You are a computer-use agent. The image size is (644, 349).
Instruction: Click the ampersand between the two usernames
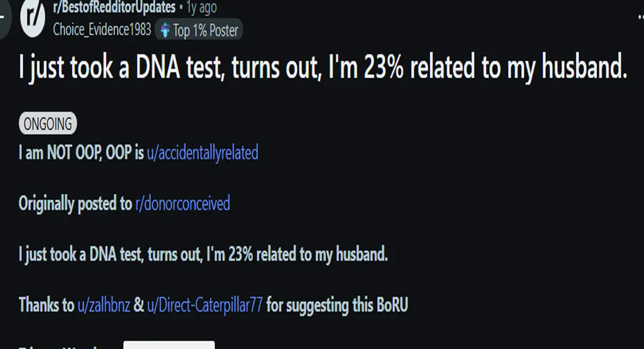138,306
